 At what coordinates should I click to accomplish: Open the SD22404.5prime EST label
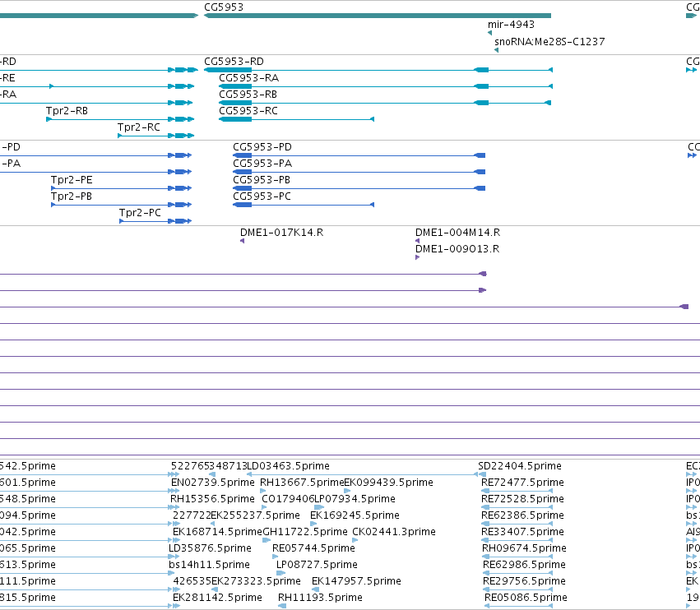point(520,466)
